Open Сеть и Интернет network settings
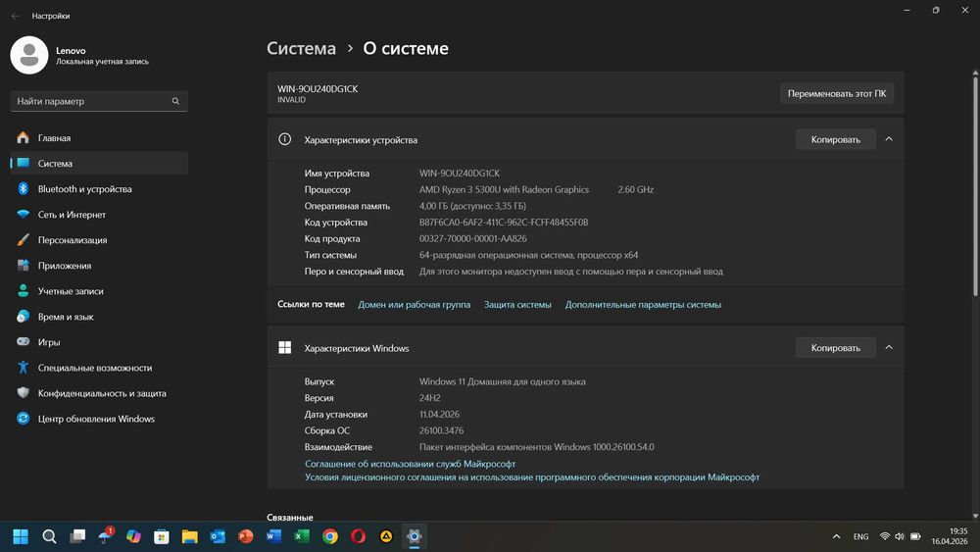Viewport: 980px width, 552px height. tap(99, 215)
